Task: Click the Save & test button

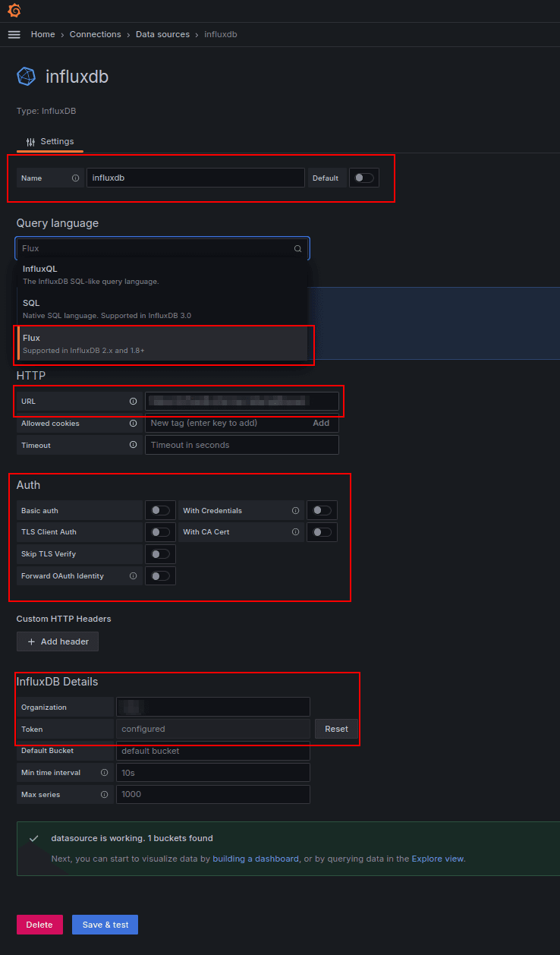Action: [105, 925]
